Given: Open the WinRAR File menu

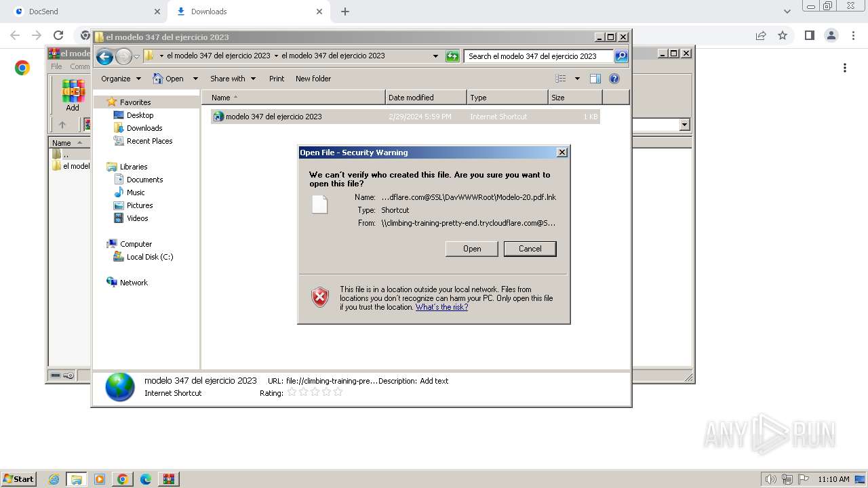Looking at the screenshot, I should 56,66.
